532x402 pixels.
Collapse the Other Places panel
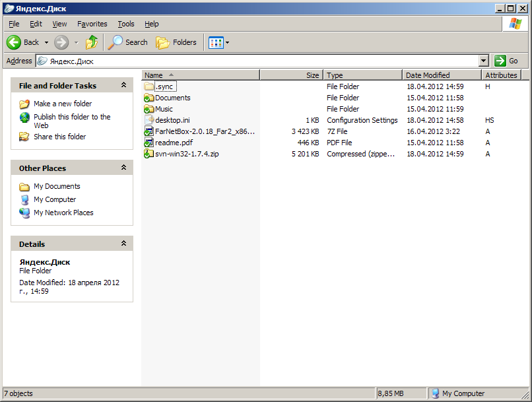[123, 168]
